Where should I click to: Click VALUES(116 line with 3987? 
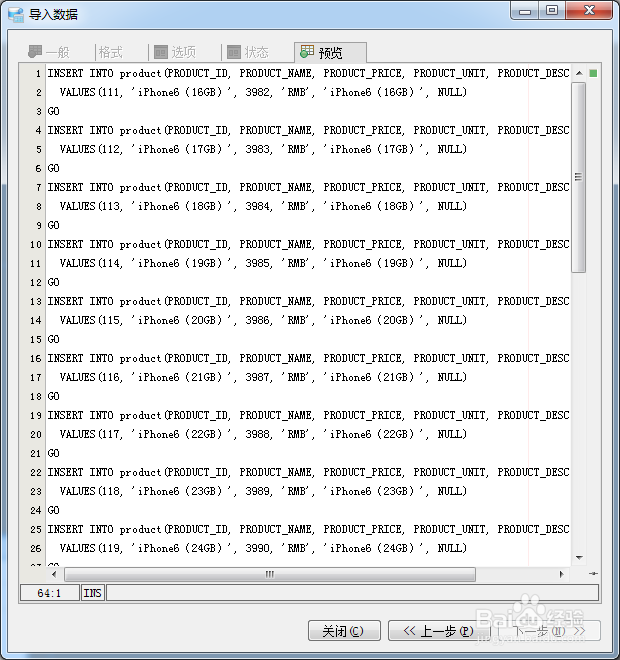[x=263, y=377]
